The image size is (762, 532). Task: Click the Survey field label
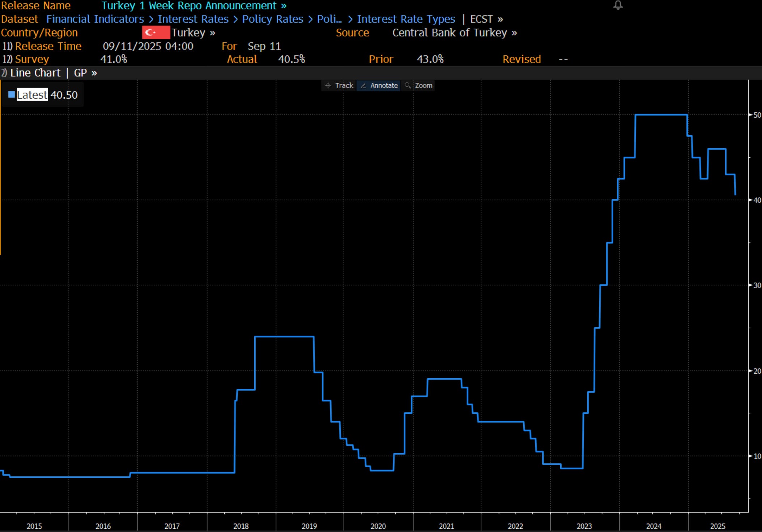click(x=31, y=59)
